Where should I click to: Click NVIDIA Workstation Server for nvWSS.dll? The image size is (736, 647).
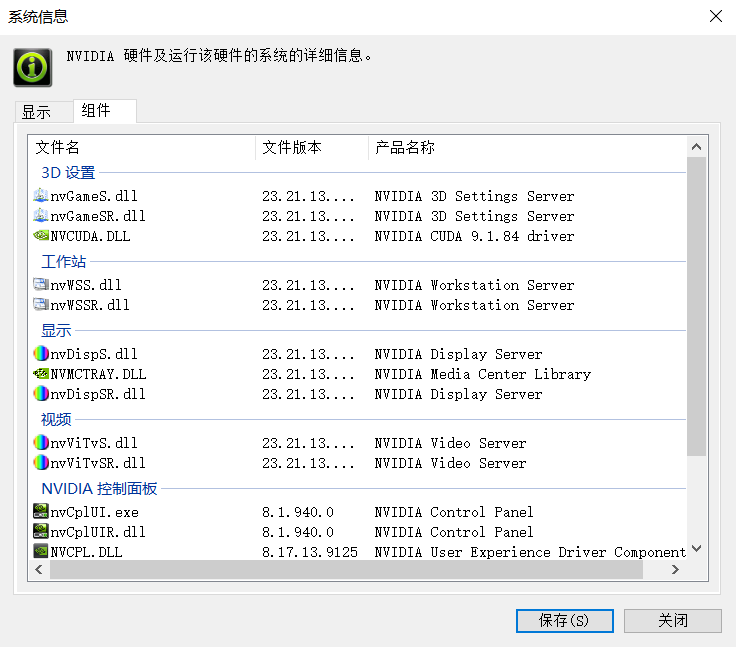(x=474, y=285)
